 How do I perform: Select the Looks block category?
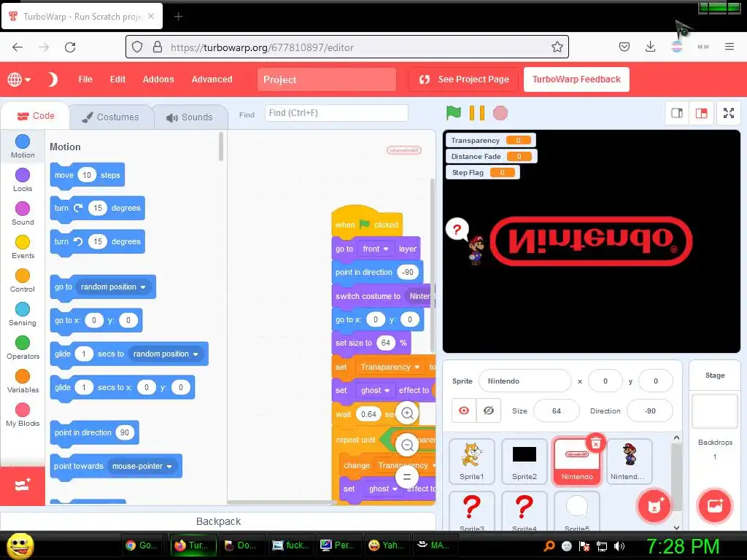[23, 180]
